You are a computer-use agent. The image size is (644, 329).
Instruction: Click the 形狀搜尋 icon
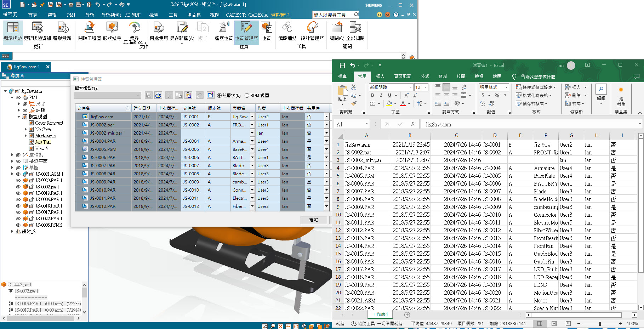[112, 31]
